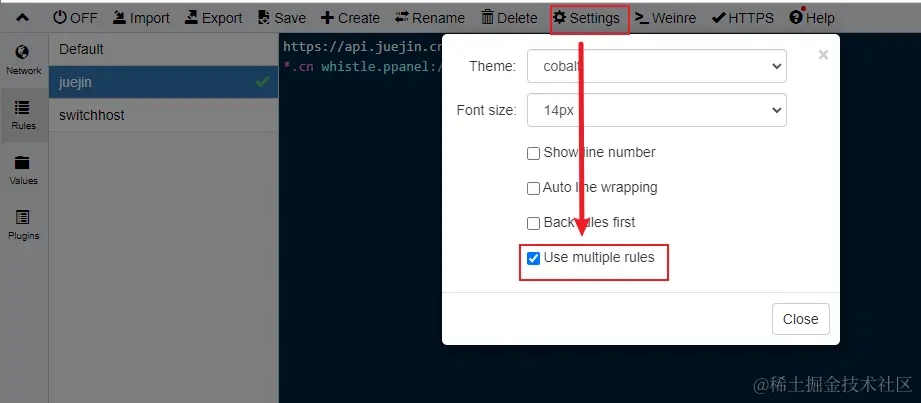The image size is (921, 403).
Task: Enable Show line number checkbox
Action: [533, 153]
